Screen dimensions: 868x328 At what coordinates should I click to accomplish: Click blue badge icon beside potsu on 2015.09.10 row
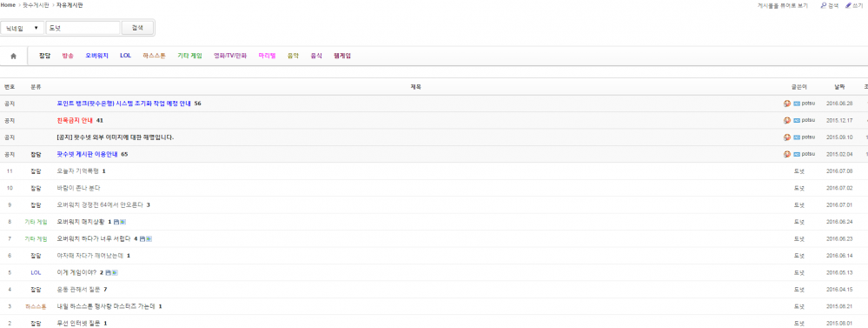(797, 137)
